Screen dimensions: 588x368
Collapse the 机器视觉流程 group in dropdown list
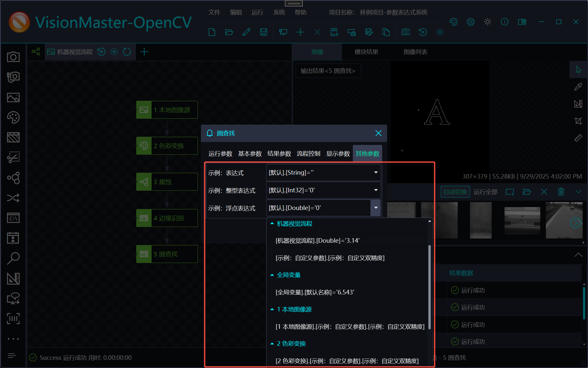tap(272, 224)
